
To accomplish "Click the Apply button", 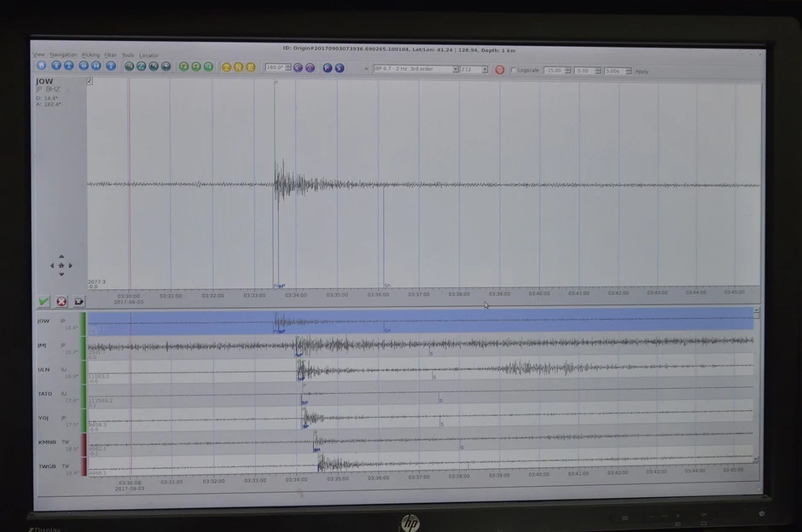I will (x=642, y=72).
